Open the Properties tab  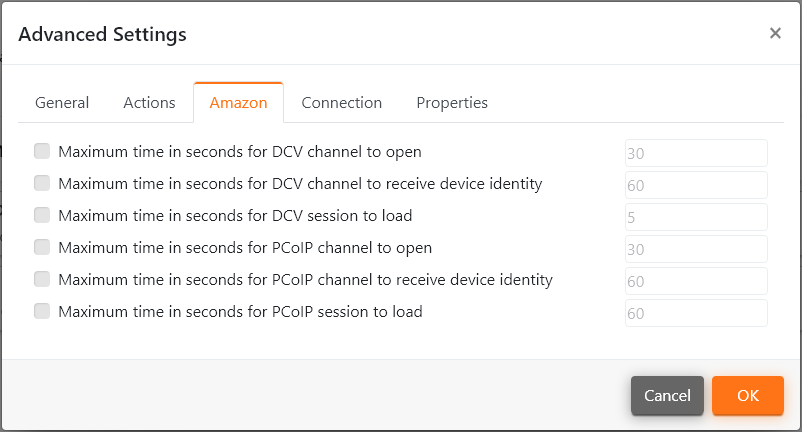[452, 103]
